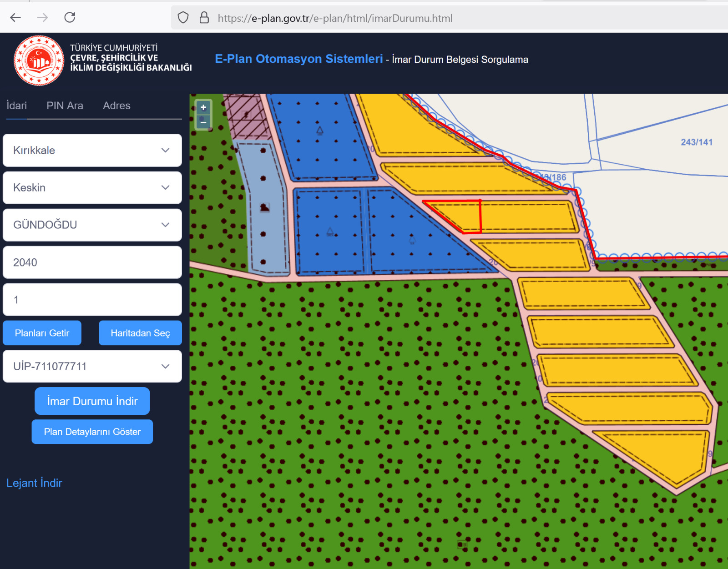Click the field containing 2040
Image resolution: width=728 pixels, height=569 pixels.
point(92,262)
